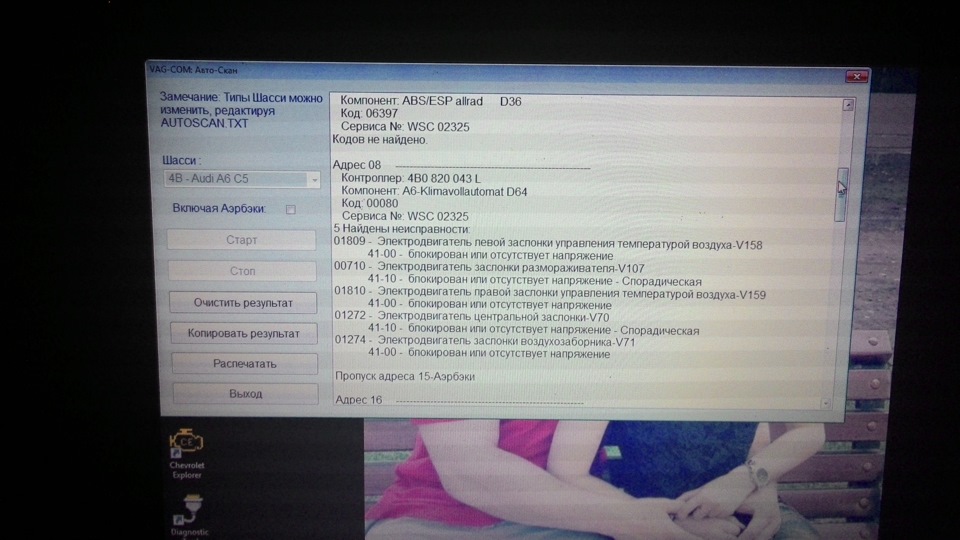
Task: Copy results with Копировать результат
Action: (244, 333)
